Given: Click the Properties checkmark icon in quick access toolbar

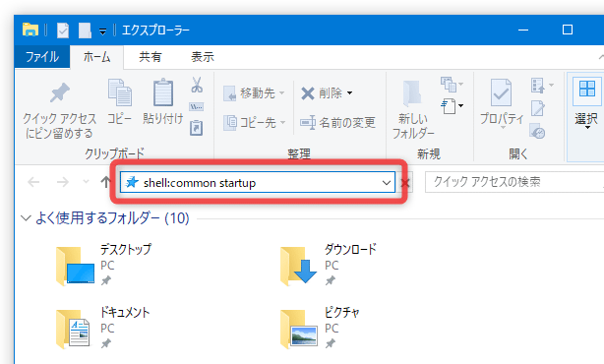Looking at the screenshot, I should tap(63, 30).
